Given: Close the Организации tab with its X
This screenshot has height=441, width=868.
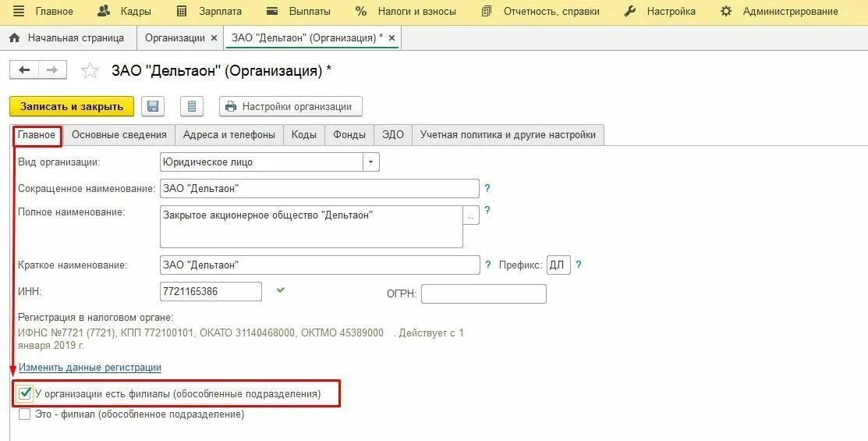Looking at the screenshot, I should (214, 37).
